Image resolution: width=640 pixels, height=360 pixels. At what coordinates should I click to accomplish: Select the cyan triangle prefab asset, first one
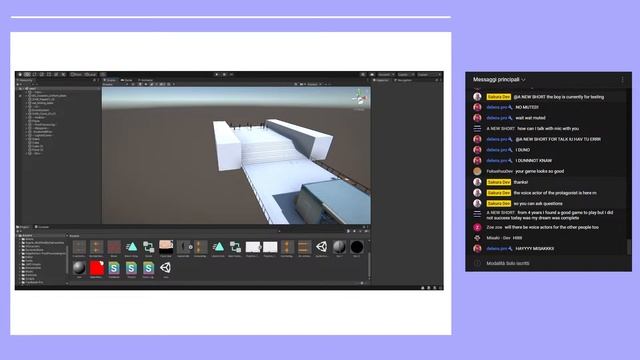(131, 247)
